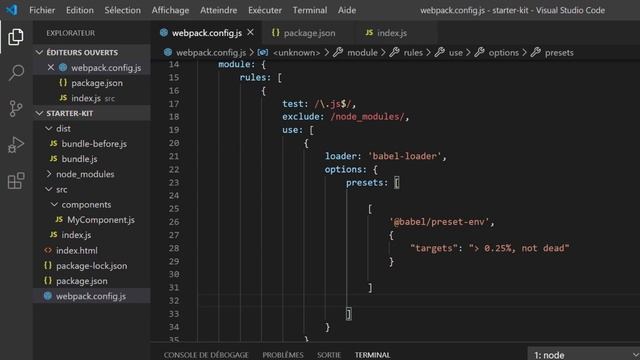Close the webpack.config.js editor tab

250,32
